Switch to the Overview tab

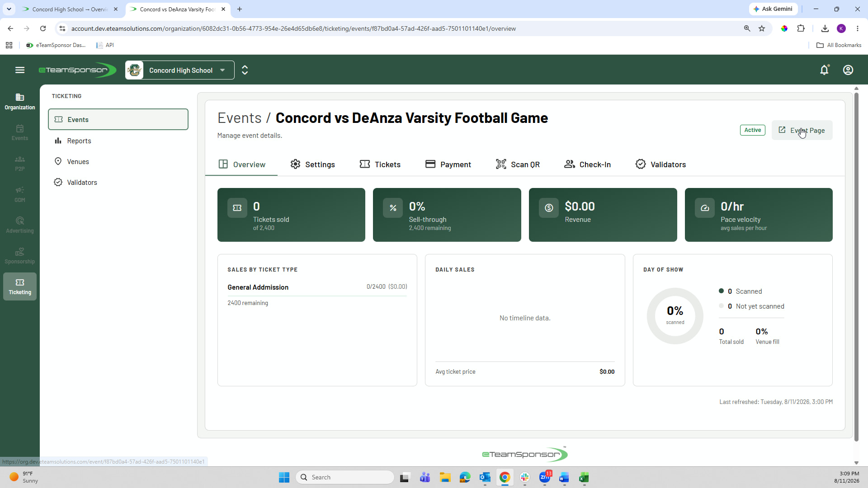[241, 164]
